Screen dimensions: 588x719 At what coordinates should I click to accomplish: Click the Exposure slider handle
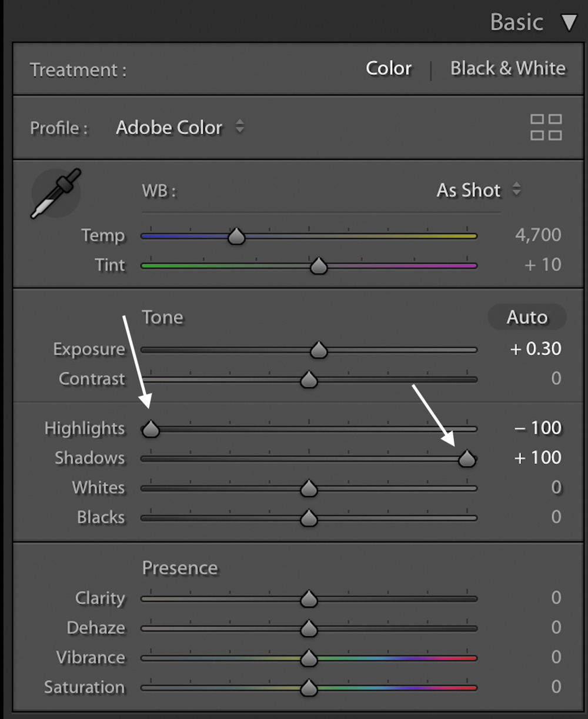click(x=318, y=349)
